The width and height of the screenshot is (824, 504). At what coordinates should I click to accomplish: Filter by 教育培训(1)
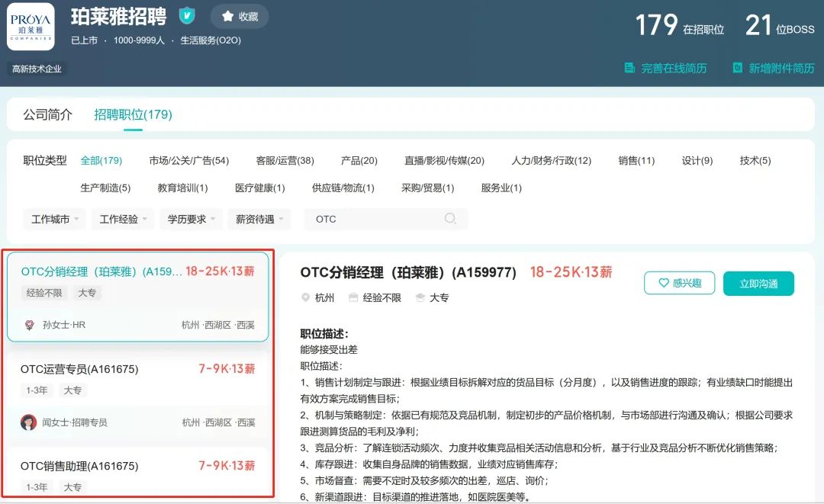[182, 188]
